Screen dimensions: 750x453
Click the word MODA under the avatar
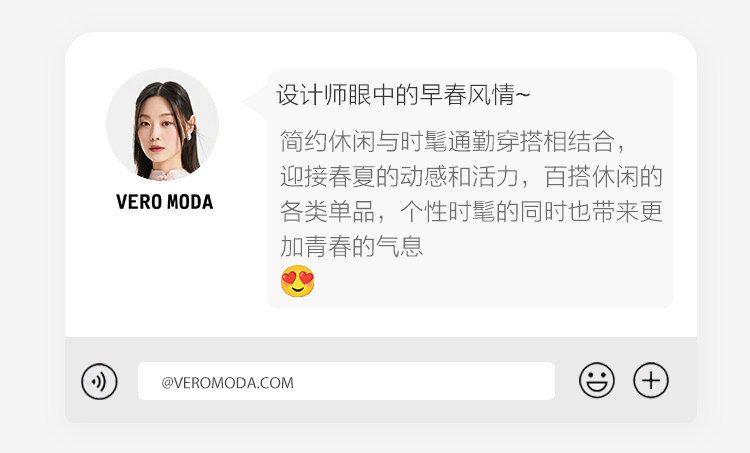190,202
